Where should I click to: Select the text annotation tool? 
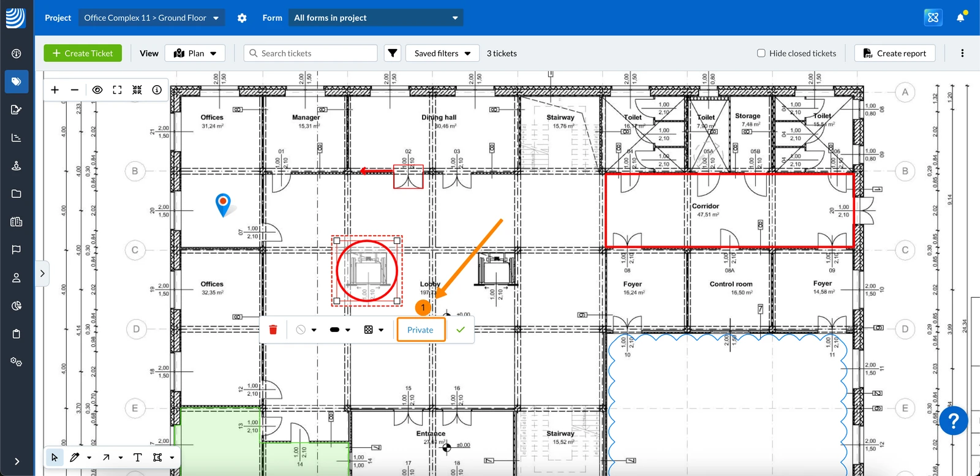click(137, 457)
